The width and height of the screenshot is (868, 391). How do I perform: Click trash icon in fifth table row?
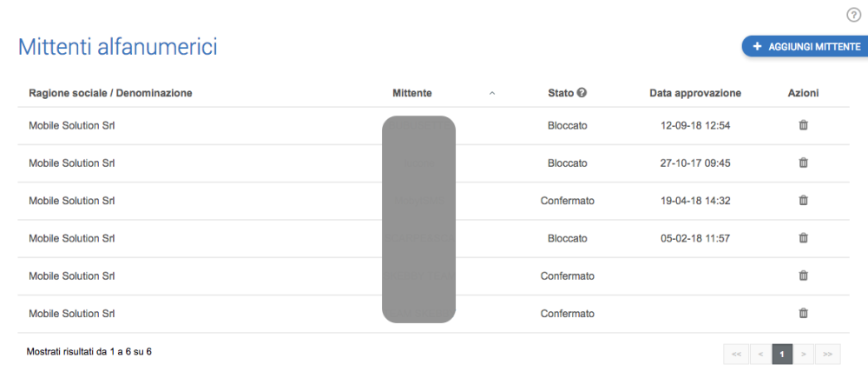pyautogui.click(x=803, y=275)
